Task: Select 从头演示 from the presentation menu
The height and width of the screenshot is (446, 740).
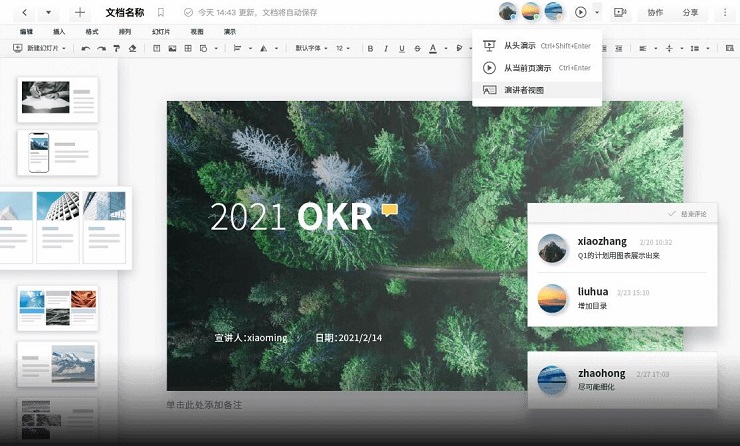Action: pos(519,46)
